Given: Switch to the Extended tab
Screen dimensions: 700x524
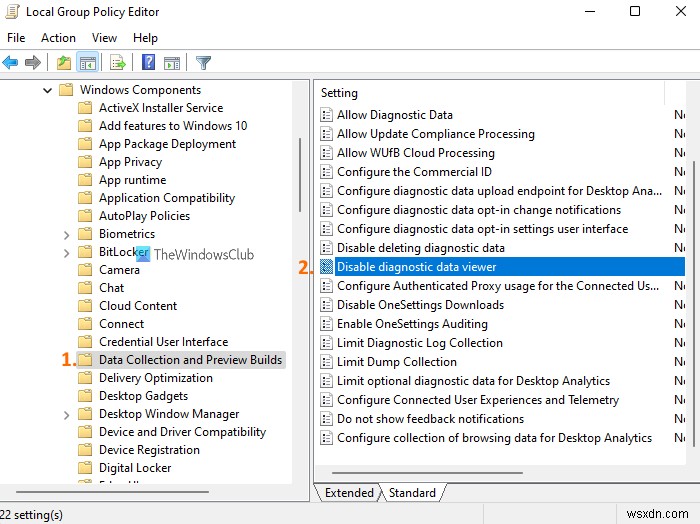Looking at the screenshot, I should pos(348,492).
